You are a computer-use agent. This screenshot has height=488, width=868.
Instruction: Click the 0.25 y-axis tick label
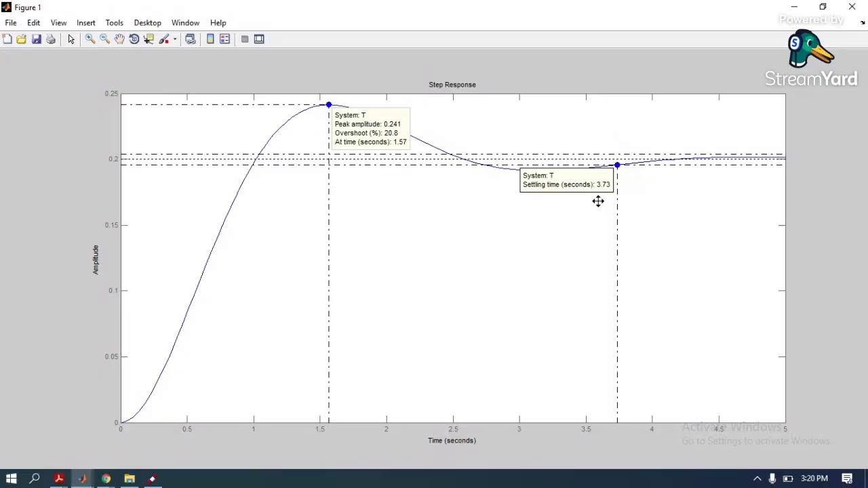click(x=111, y=94)
